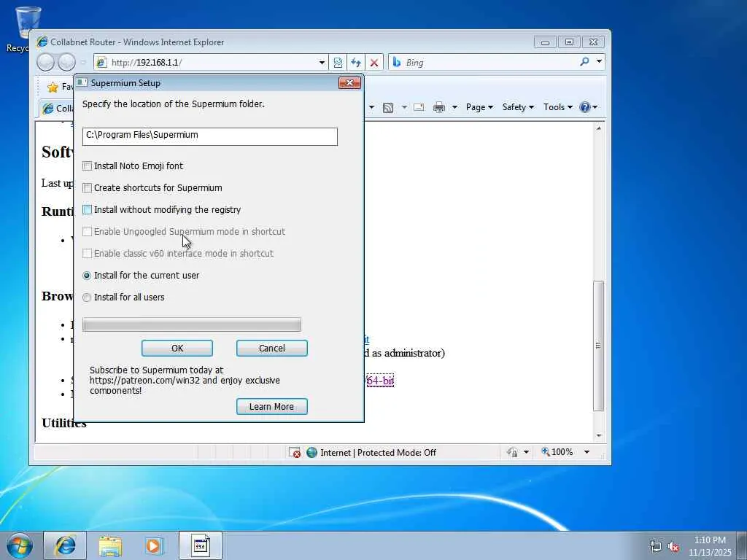Click the scrollbar down arrow

(x=599, y=436)
